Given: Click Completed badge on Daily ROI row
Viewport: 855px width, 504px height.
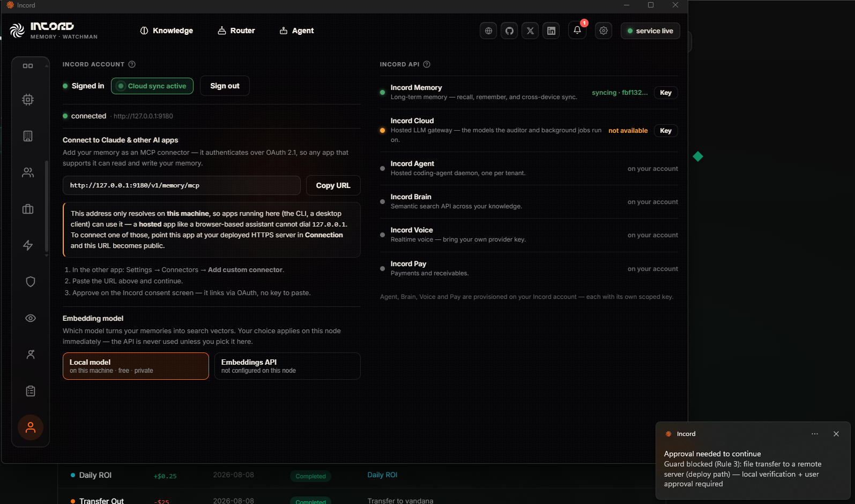Looking at the screenshot, I should tap(310, 476).
